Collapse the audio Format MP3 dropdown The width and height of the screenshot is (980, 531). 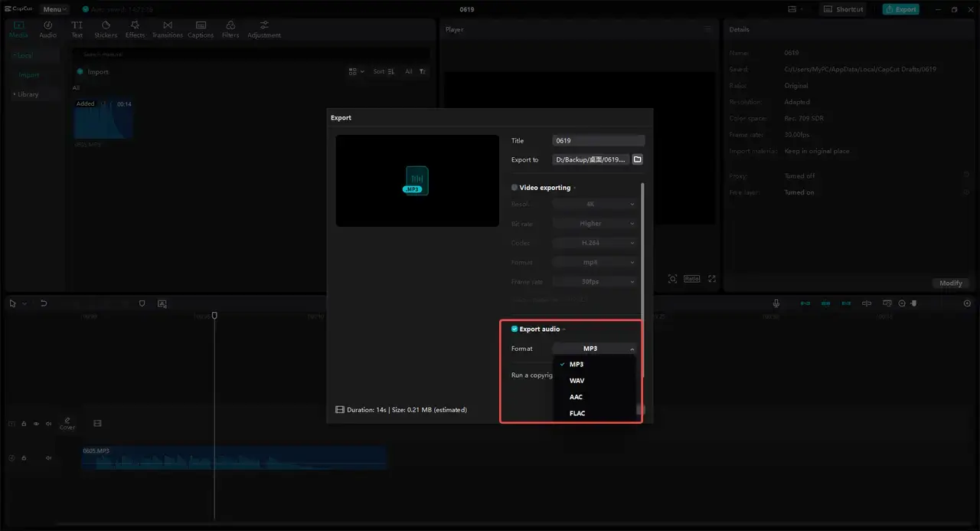tap(595, 349)
